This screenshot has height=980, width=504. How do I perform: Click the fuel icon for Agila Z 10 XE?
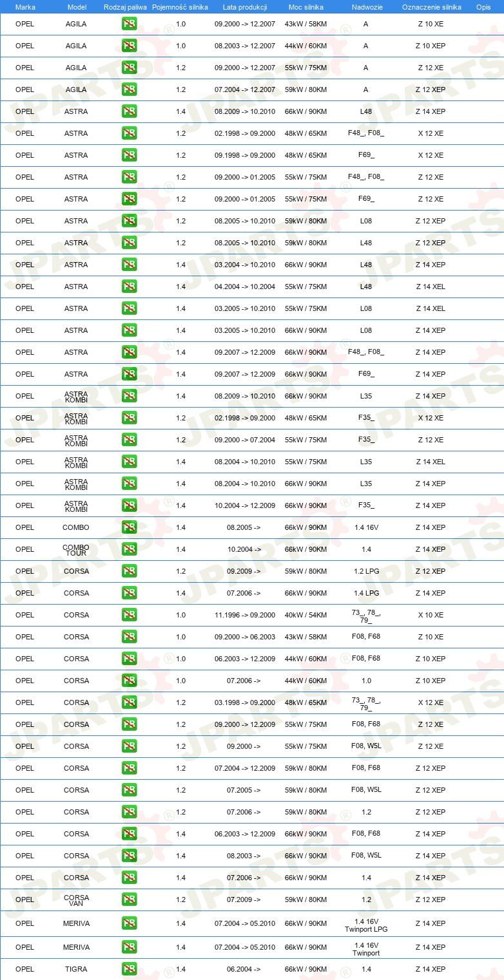[x=130, y=24]
